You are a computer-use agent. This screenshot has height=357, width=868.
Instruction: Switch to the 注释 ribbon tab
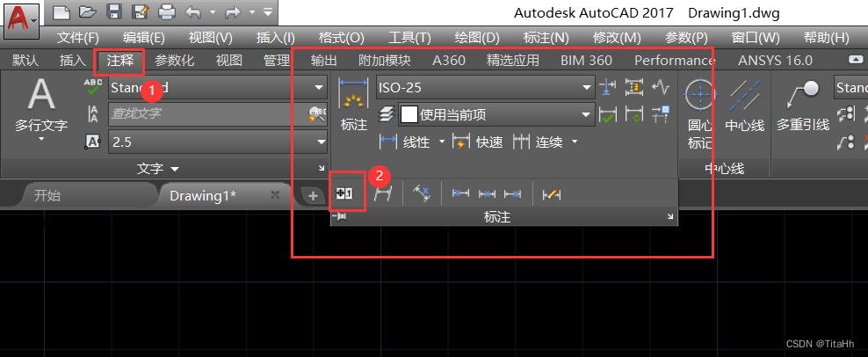click(119, 61)
